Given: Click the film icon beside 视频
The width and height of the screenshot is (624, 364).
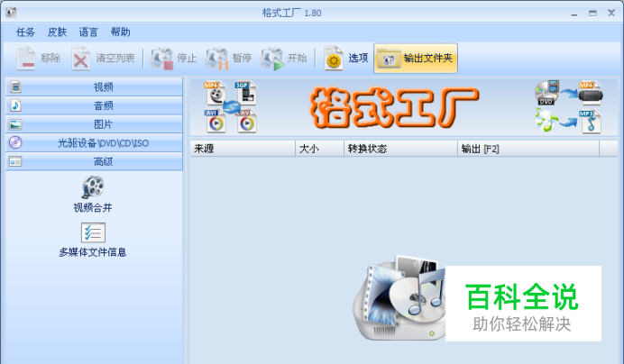Looking at the screenshot, I should 15,86.
